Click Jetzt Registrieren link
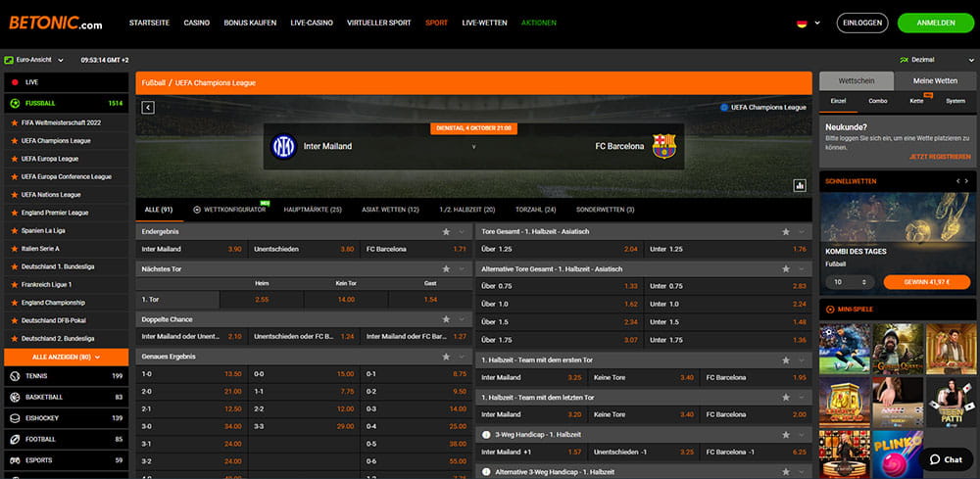 (x=940, y=158)
